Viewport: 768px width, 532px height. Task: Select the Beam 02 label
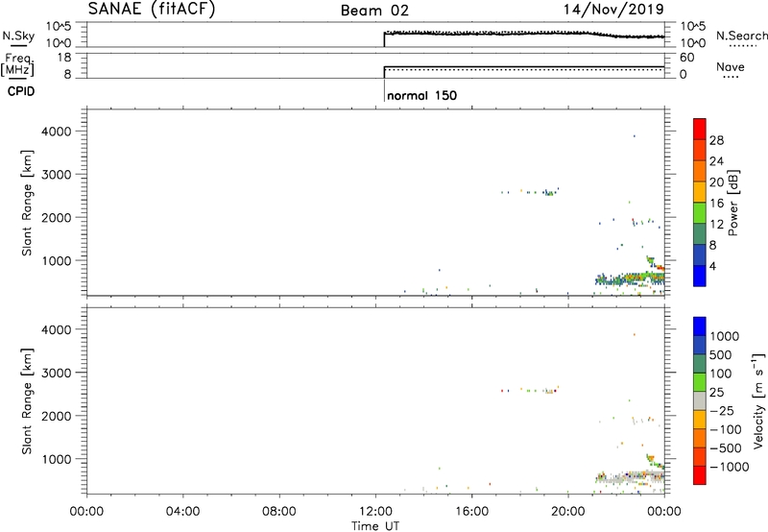(x=374, y=11)
